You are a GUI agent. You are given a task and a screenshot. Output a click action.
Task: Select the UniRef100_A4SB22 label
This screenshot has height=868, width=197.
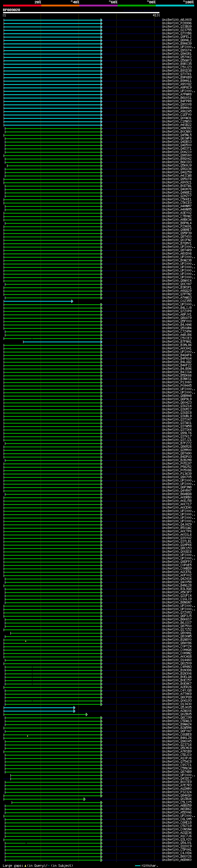tap(177, 125)
